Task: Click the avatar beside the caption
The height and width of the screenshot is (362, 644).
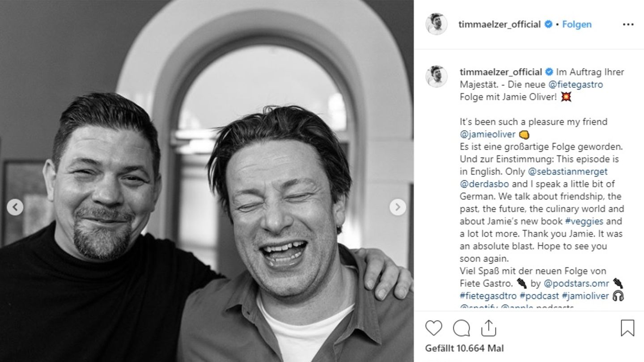Action: [436, 77]
